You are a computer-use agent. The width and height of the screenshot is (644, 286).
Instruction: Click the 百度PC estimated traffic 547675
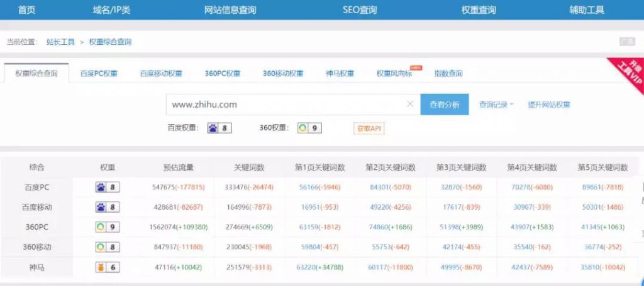(x=164, y=187)
